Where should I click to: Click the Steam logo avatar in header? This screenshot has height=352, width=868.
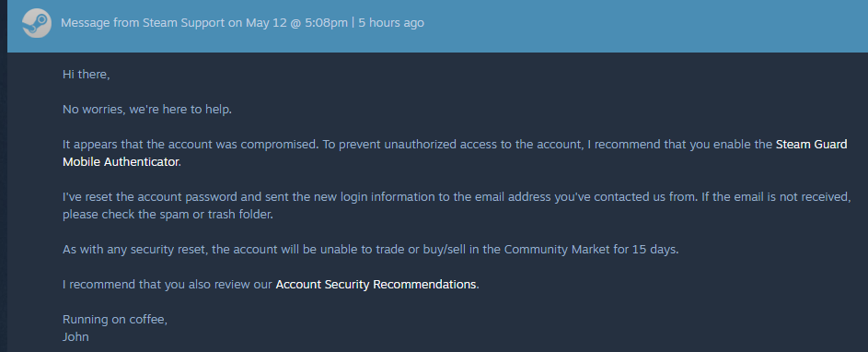37,23
